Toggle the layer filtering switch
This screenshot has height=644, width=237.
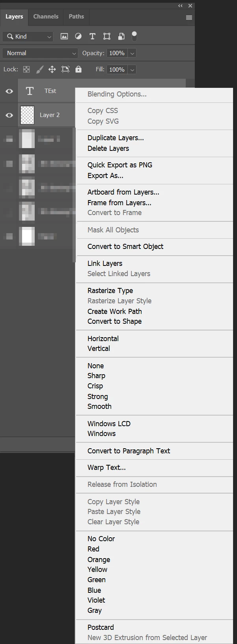[x=134, y=36]
